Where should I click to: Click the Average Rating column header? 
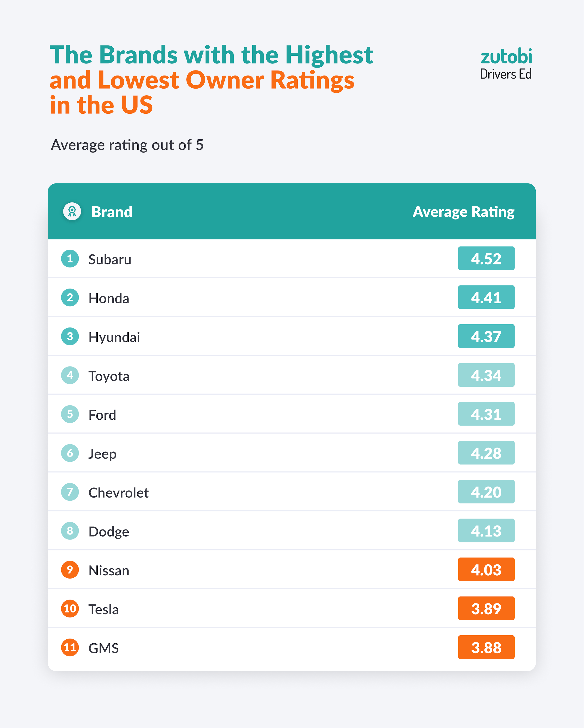tap(464, 212)
